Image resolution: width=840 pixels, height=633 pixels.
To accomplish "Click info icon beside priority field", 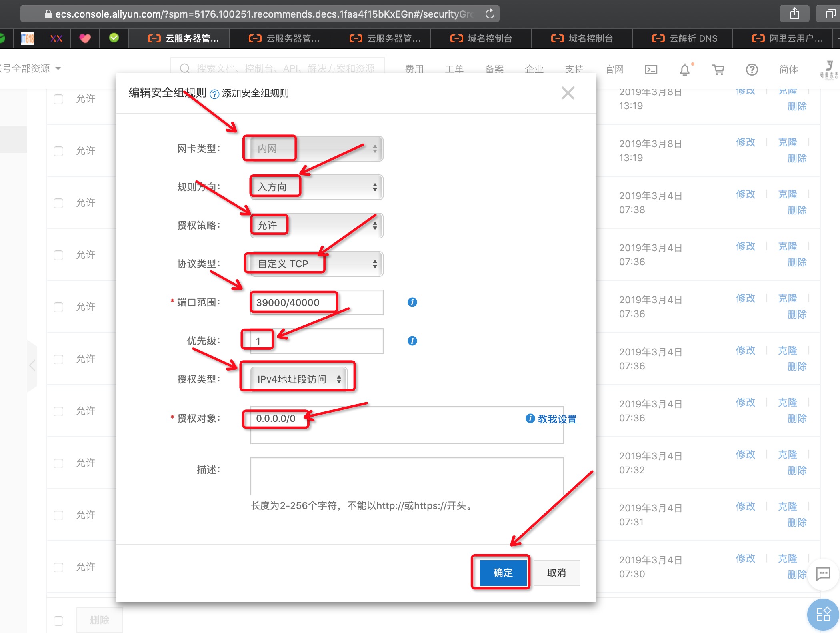I will coord(412,341).
